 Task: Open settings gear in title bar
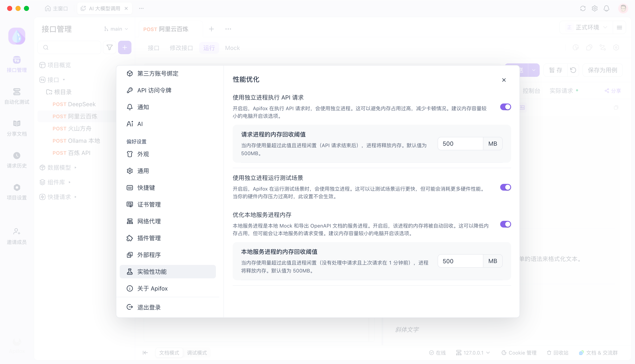594,8
